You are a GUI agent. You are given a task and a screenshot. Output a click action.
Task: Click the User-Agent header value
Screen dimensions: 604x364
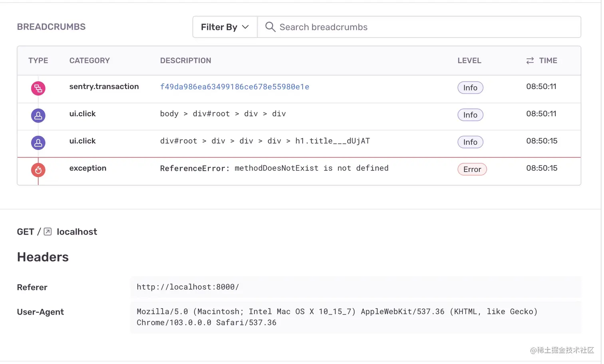337,317
